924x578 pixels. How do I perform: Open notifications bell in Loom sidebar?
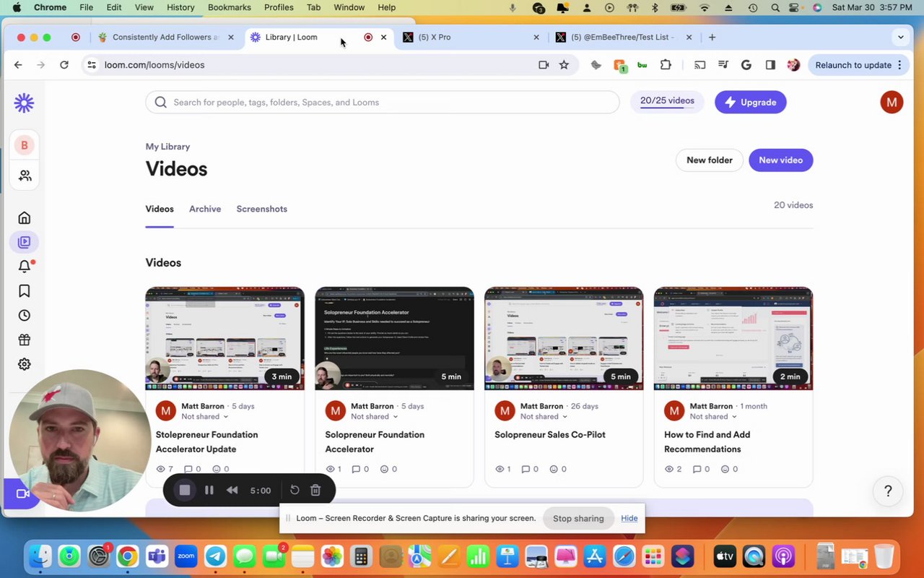pos(24,267)
